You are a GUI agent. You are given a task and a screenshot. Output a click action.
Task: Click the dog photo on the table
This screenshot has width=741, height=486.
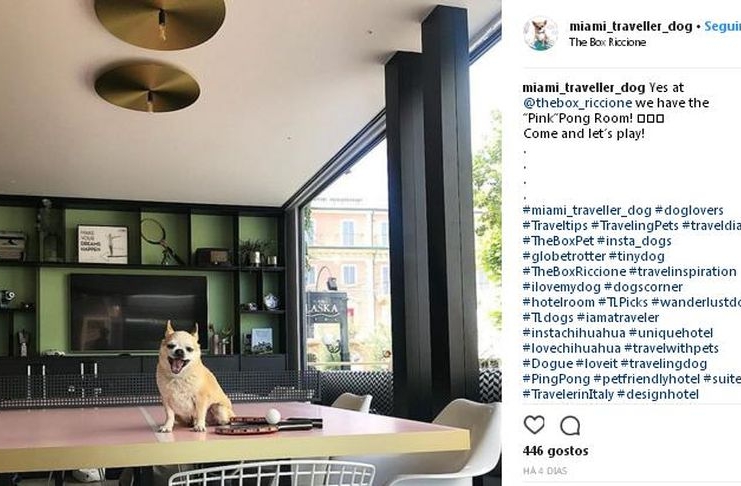pos(250,243)
